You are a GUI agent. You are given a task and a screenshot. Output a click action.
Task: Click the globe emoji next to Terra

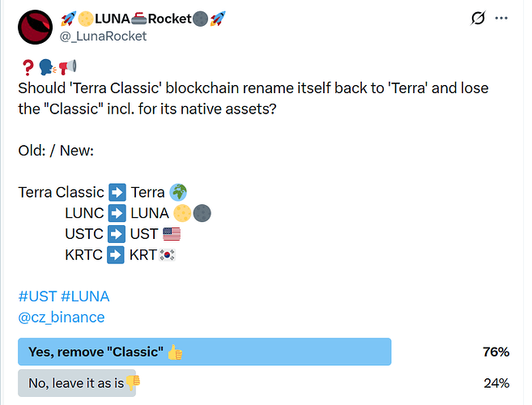pos(178,192)
